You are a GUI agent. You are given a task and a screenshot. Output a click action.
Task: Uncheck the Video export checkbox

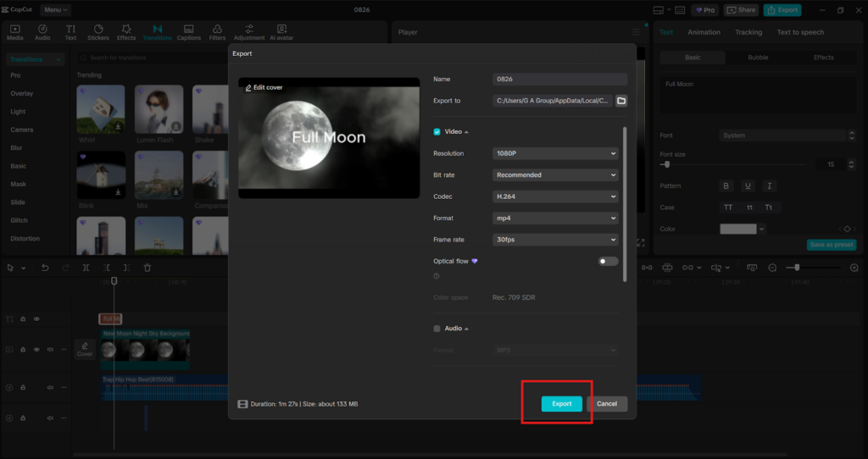[x=437, y=132]
